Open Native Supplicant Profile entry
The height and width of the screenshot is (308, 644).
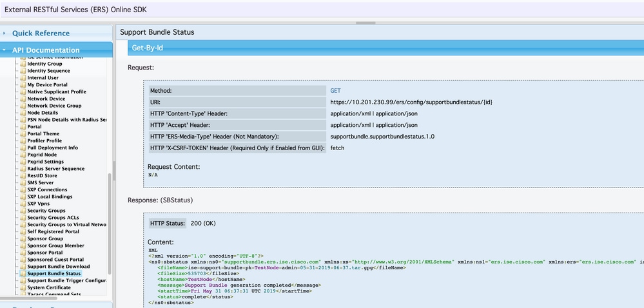coord(57,91)
